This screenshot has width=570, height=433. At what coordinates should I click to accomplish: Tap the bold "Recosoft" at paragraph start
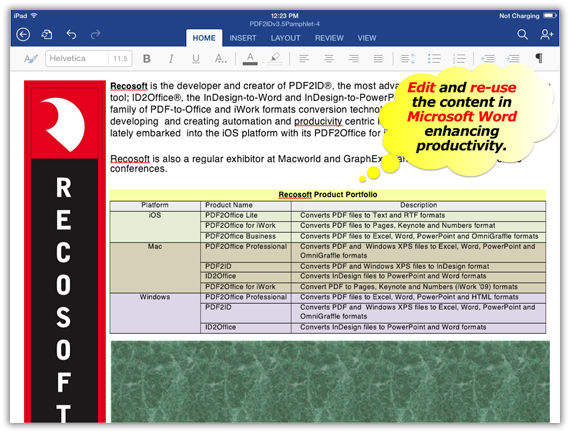(129, 86)
